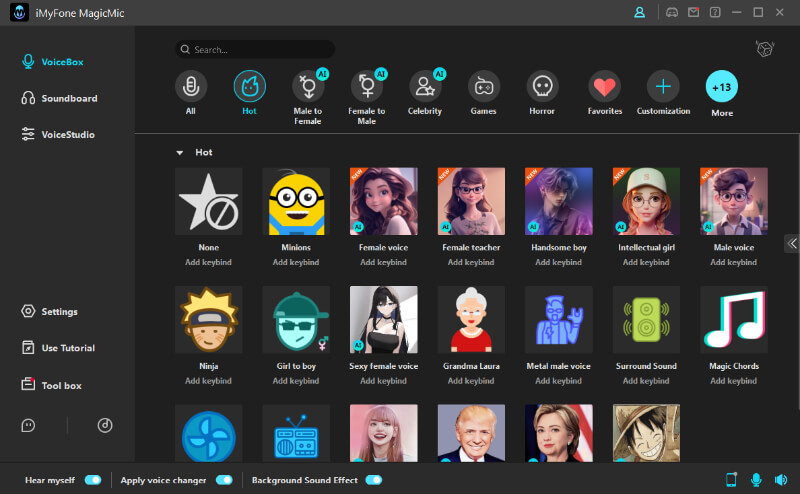The height and width of the screenshot is (494, 800).
Task: Select the None voice thumbnail
Action: pos(209,202)
